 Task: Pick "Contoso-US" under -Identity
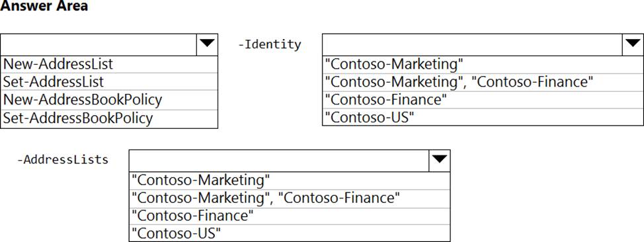point(483,118)
